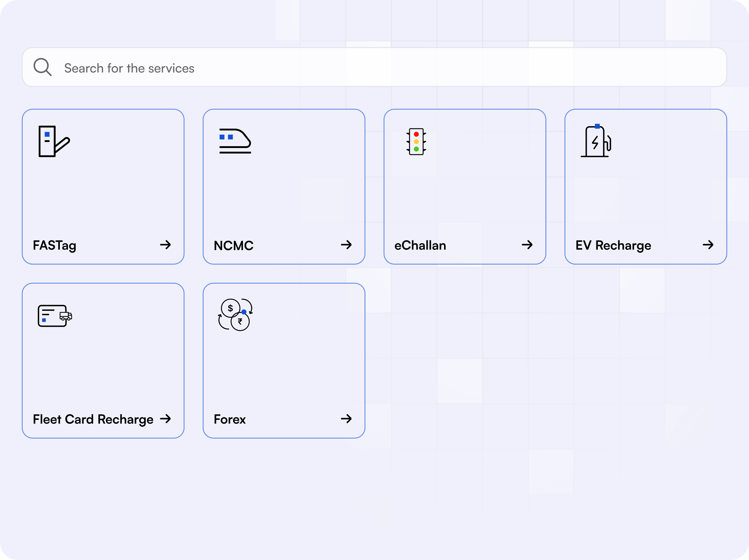Viewport: 749px width, 560px height.
Task: Open the eChallan label
Action: pyautogui.click(x=420, y=245)
